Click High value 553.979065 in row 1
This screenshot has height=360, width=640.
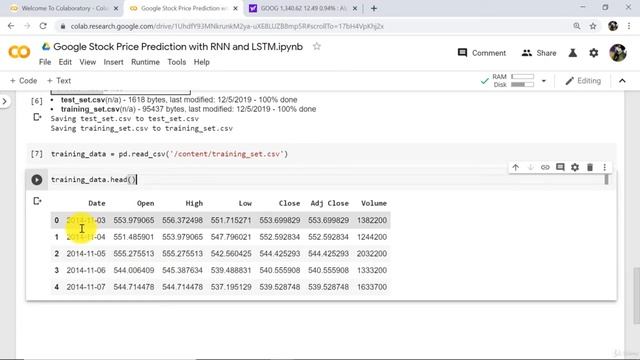coord(182,237)
